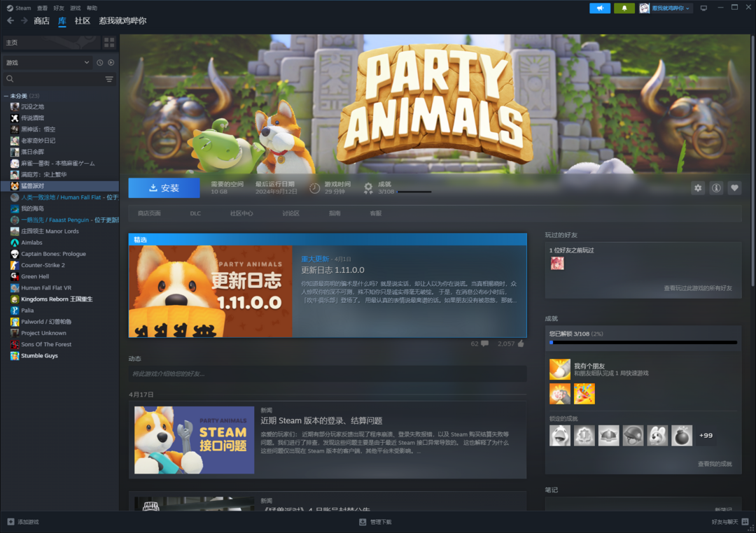Switch sidebar to grid collections view icon
756x533 pixels.
point(109,43)
